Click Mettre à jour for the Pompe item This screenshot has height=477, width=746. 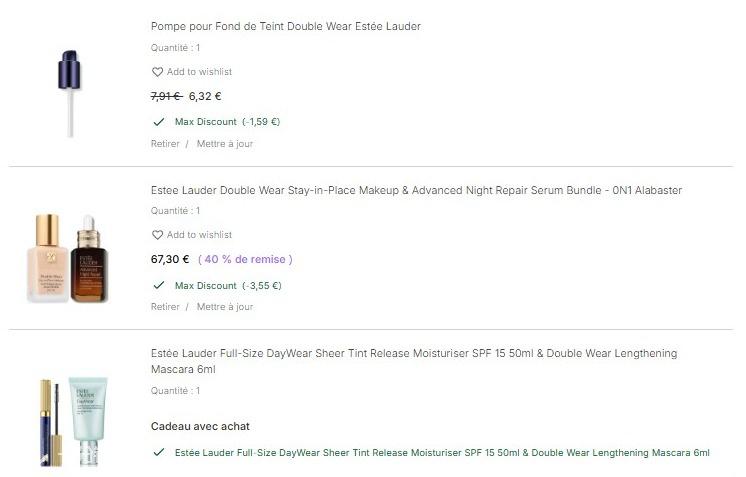pos(225,144)
